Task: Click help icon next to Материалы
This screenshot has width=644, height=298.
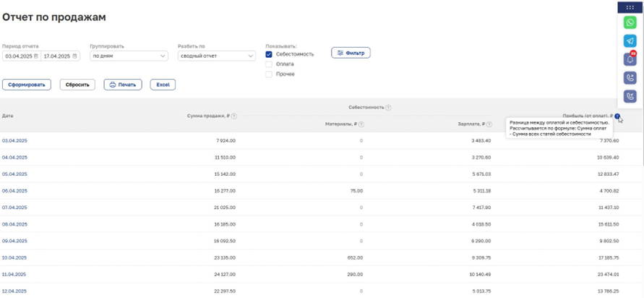Action: (x=361, y=124)
